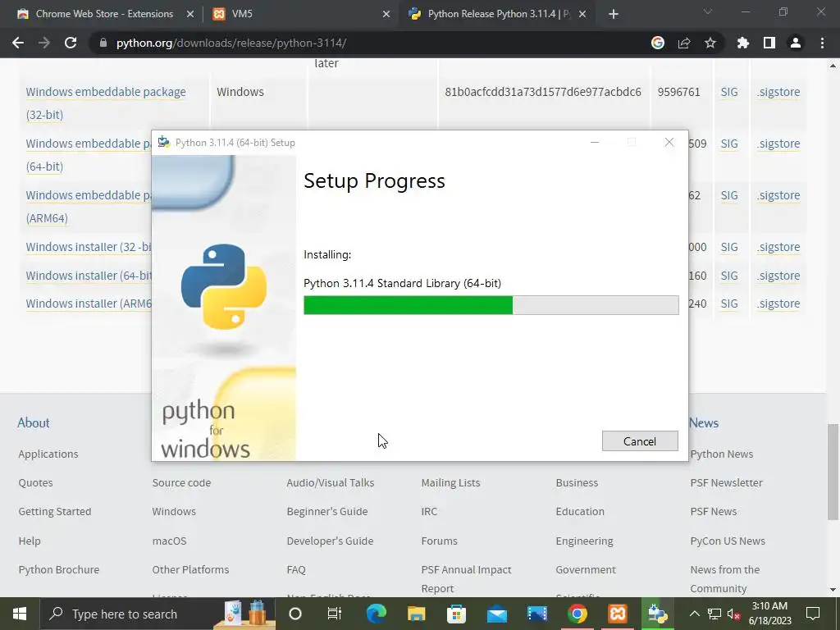Click the page vertical scrollbar thumb
Screen dimensions: 840x630
coord(833,472)
